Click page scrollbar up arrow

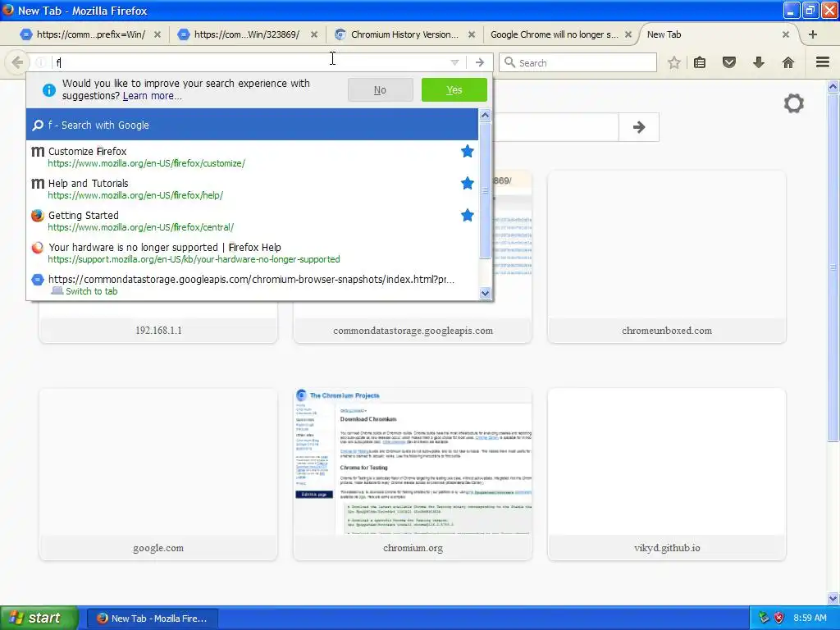833,85
